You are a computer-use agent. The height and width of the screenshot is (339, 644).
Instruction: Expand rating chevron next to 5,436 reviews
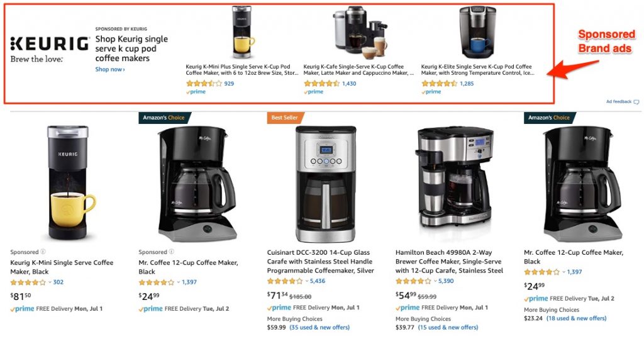pos(307,281)
